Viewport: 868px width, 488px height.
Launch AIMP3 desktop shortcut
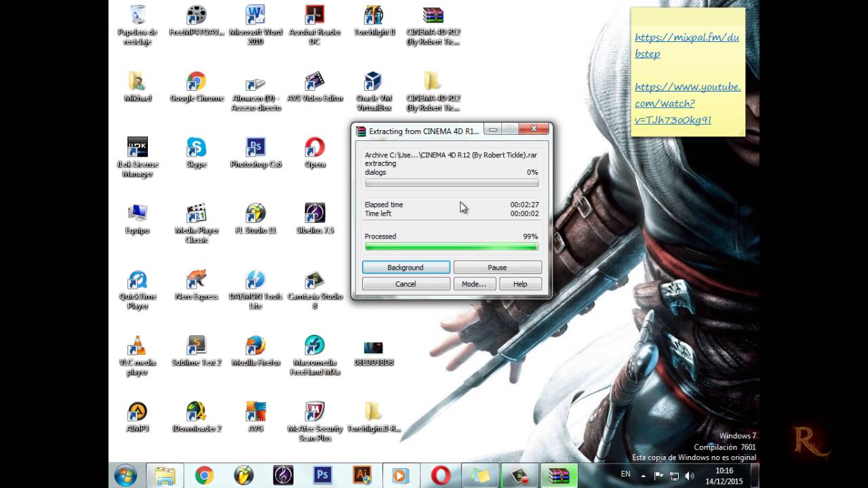[138, 418]
